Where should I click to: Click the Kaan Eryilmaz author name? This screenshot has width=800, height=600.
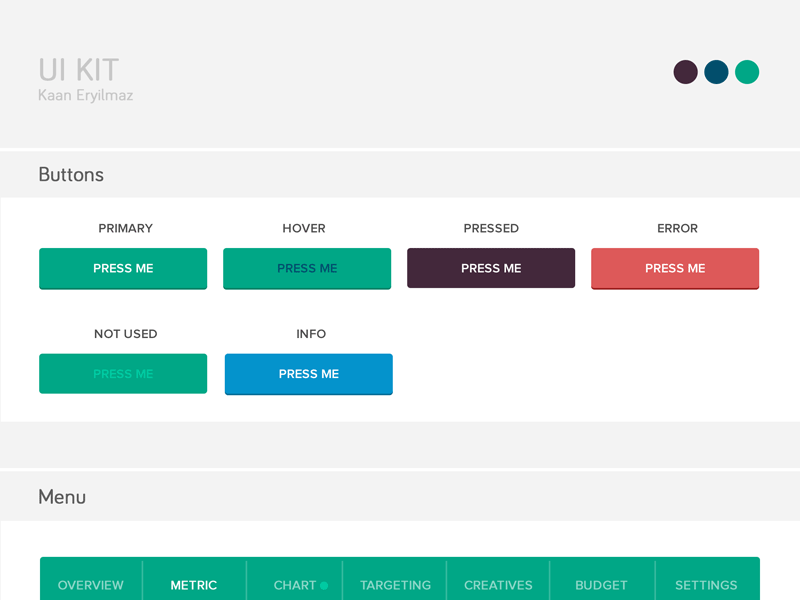point(86,96)
